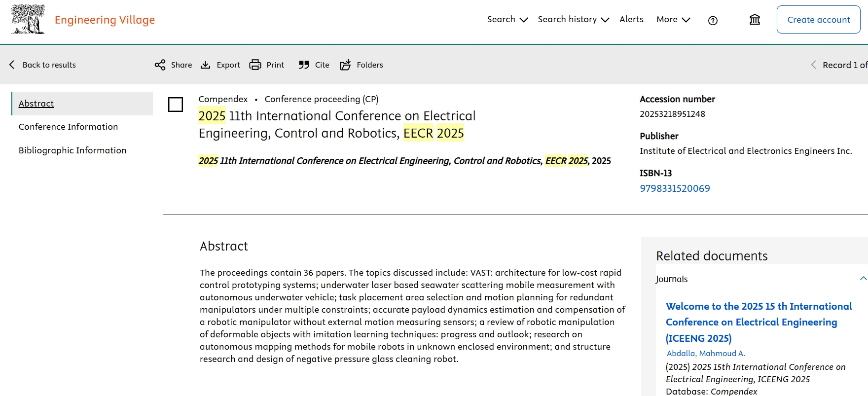Click the Print printer icon

point(255,65)
